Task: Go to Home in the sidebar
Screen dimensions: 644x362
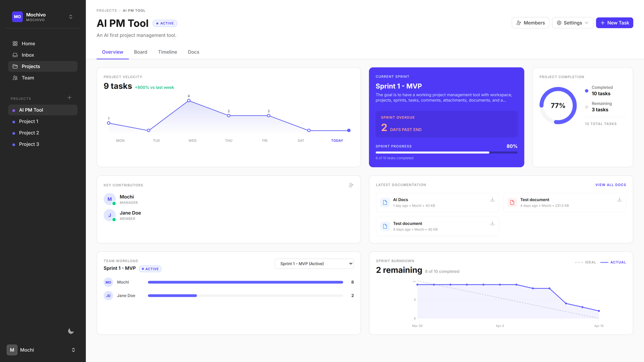Action: click(28, 43)
